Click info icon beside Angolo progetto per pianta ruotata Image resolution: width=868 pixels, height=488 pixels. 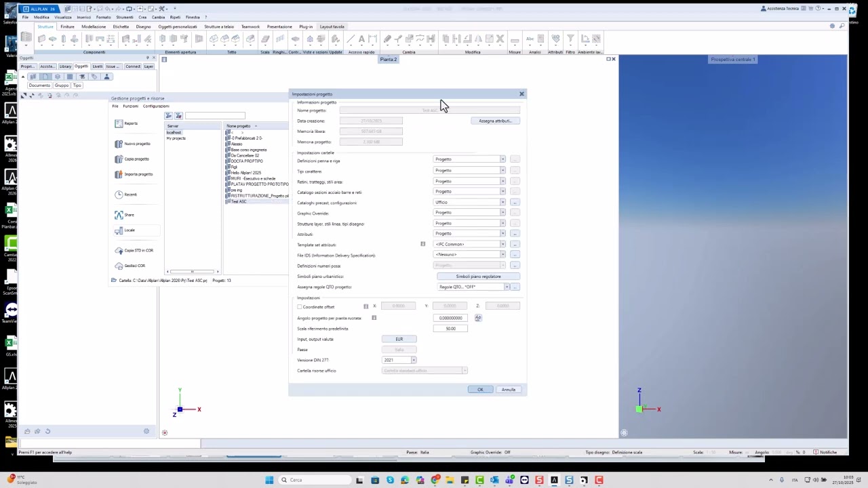pyautogui.click(x=374, y=318)
